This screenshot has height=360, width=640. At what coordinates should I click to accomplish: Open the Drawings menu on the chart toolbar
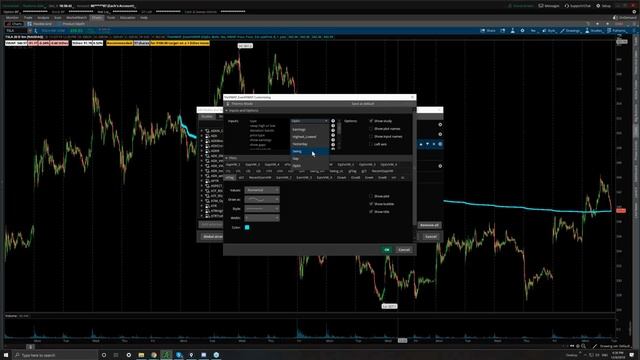tap(570, 31)
